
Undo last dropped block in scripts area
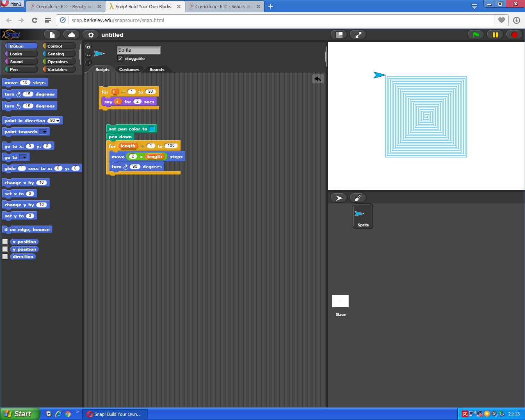318,79
